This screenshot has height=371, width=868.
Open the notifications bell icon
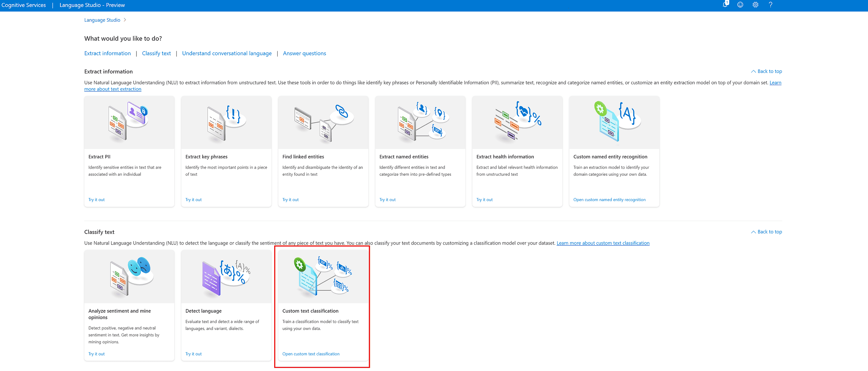[x=725, y=5]
